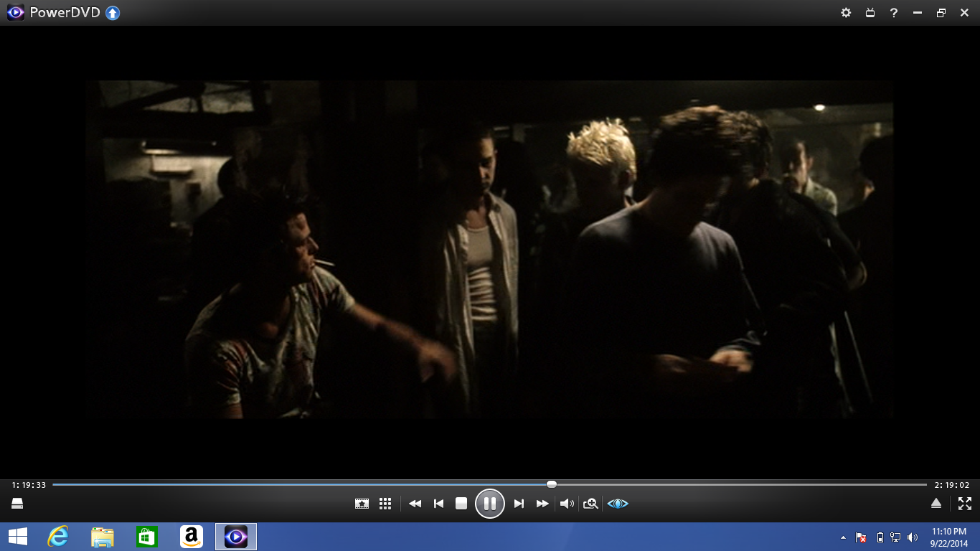Screen dimensions: 980x551
Task: Open the chapter thumbnails grid
Action: [385, 504]
